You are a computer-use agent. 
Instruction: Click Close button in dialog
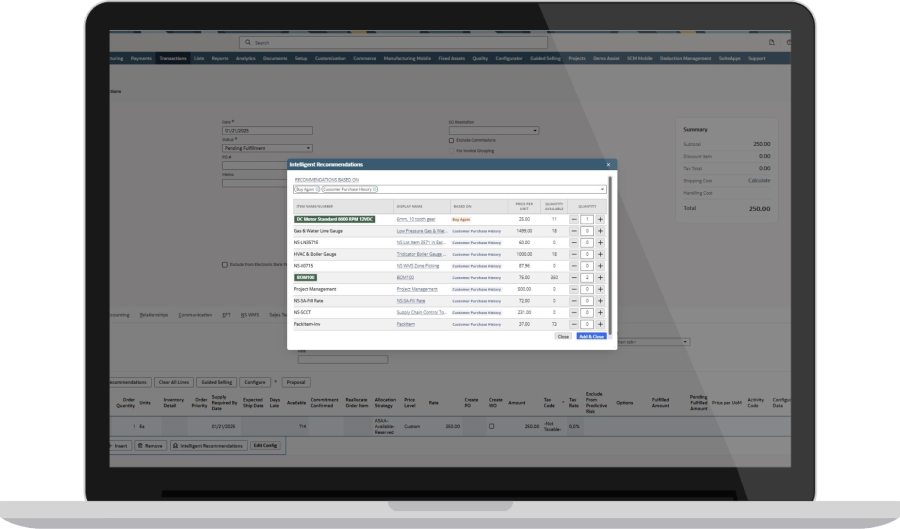563,337
